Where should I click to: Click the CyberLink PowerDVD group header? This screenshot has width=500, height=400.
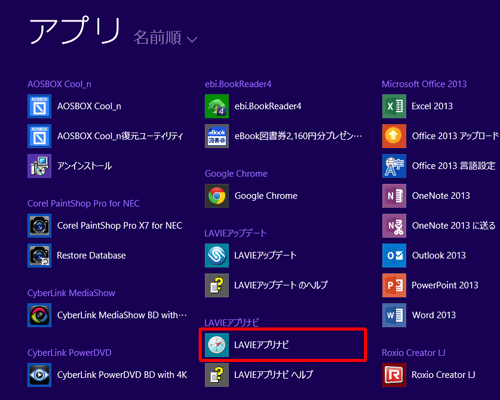(69, 353)
